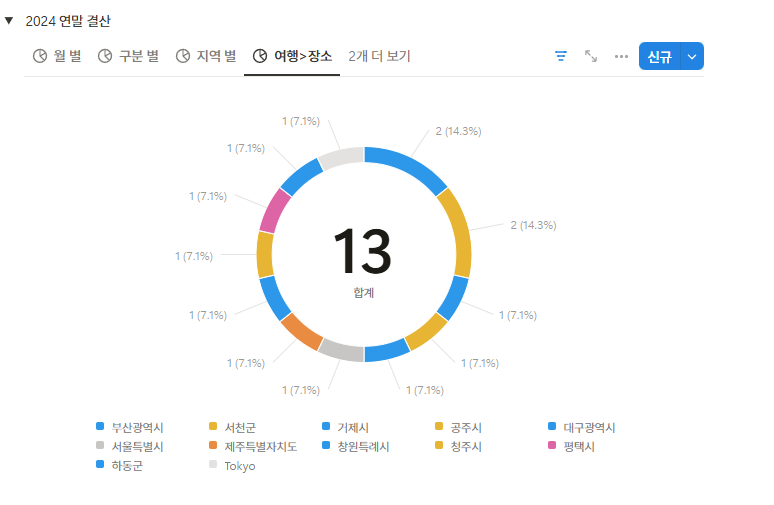Click the pie chart icon beside 월 별
Screen dimensions: 774x505
point(40,56)
